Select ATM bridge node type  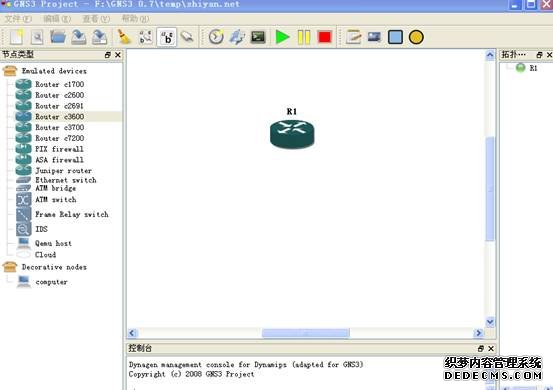coord(55,188)
